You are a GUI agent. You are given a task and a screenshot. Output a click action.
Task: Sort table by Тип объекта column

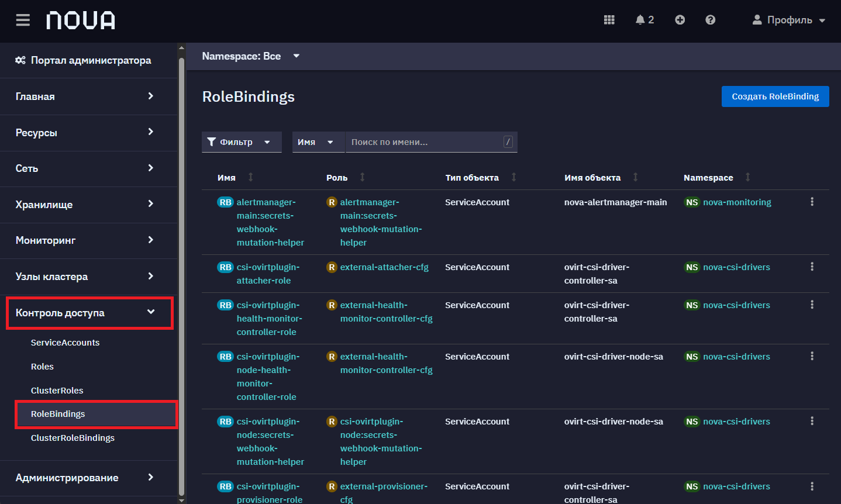click(481, 178)
